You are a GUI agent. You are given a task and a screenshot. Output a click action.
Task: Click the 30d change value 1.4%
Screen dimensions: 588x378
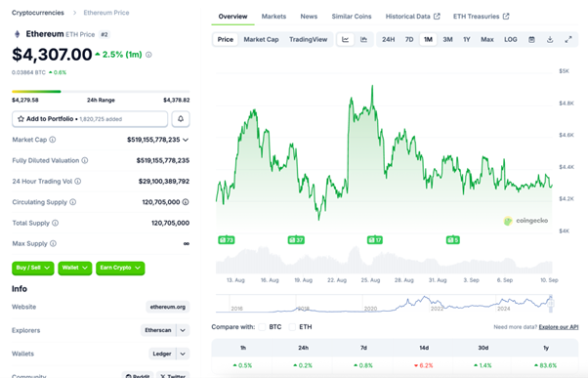[x=483, y=365]
